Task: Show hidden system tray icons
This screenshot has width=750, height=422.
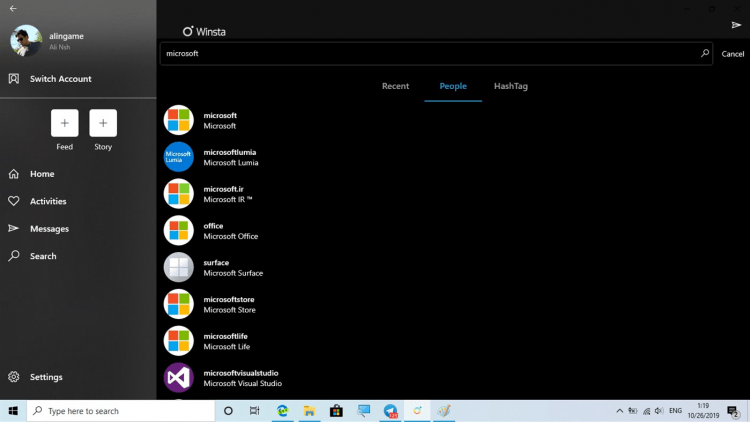Action: (619, 411)
